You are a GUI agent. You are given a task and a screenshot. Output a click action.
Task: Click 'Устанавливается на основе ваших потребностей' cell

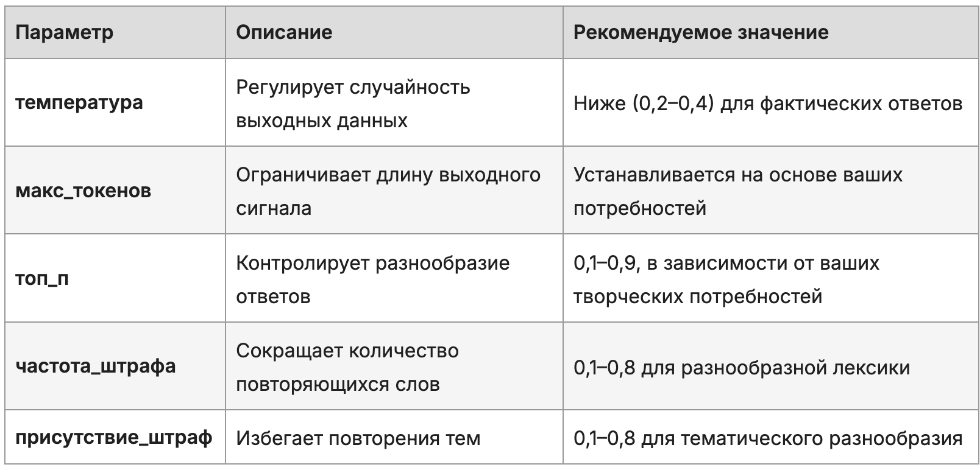[x=737, y=191]
